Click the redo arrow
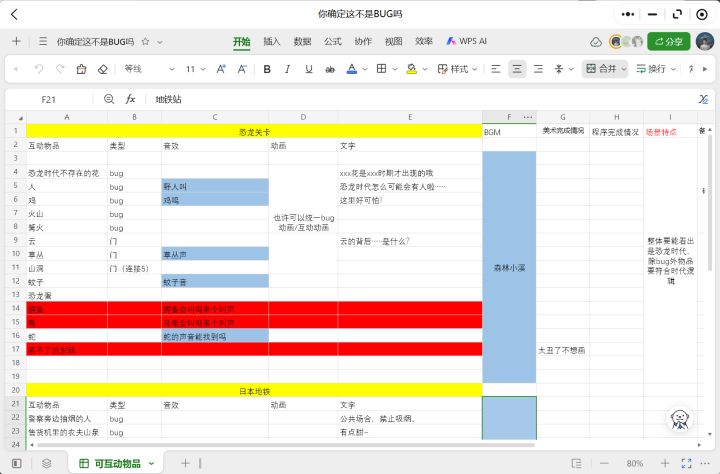The height and width of the screenshot is (474, 720). [60, 69]
